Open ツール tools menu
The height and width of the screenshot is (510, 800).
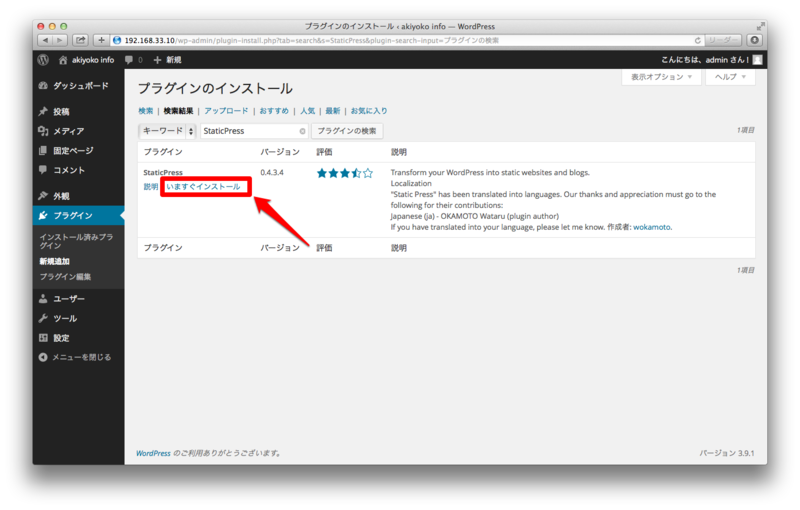[65, 318]
